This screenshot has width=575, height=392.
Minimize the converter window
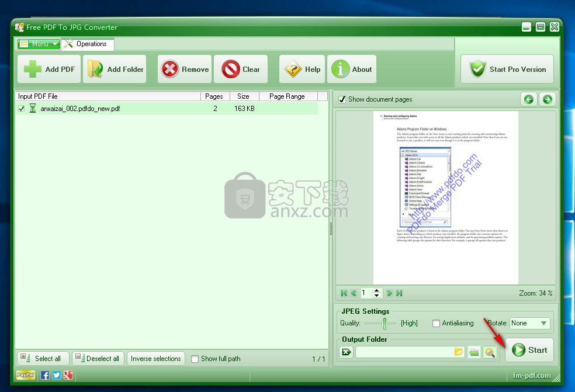coord(526,27)
